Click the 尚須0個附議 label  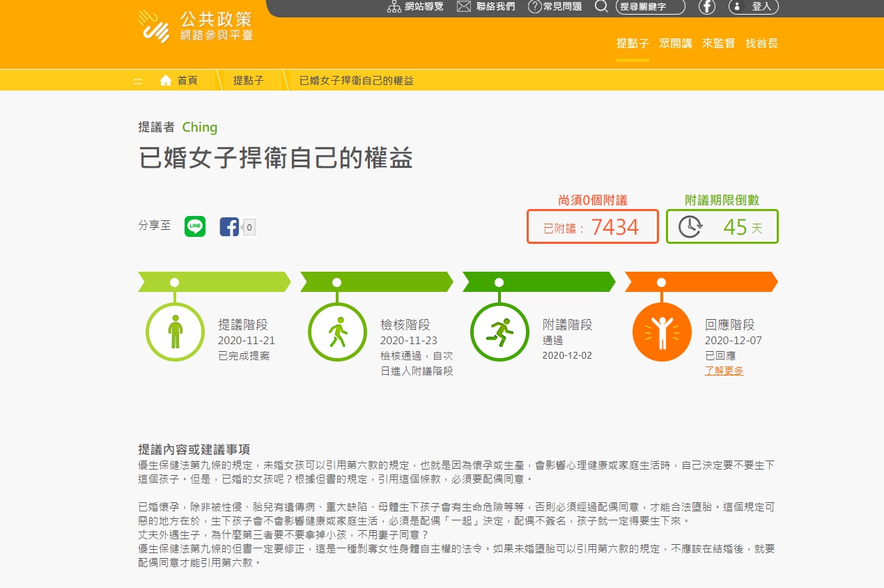pos(593,201)
